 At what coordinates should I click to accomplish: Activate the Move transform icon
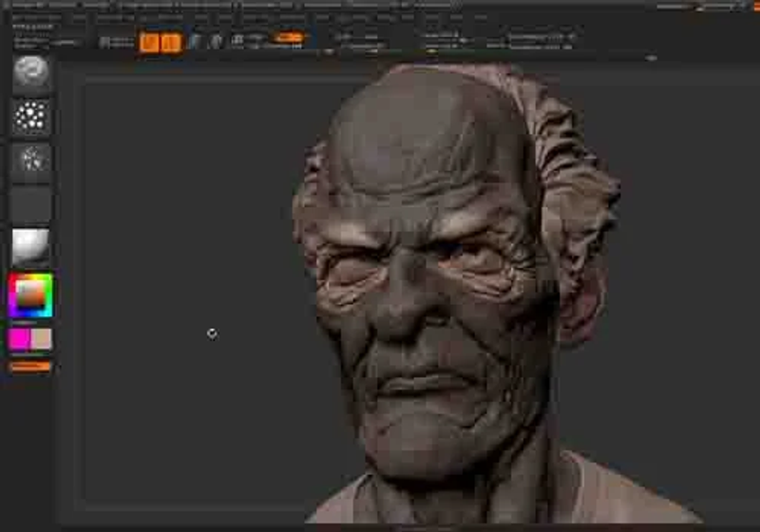coord(194,41)
